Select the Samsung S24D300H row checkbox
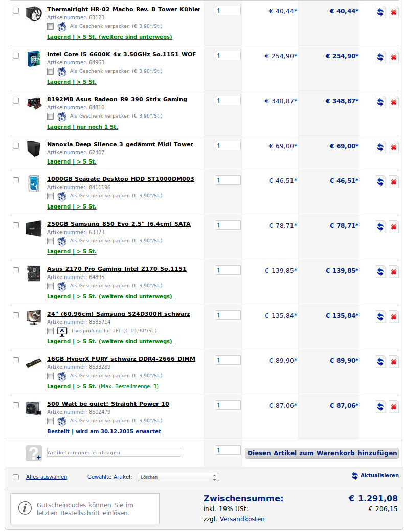The height and width of the screenshot is (532, 404). (x=16, y=315)
